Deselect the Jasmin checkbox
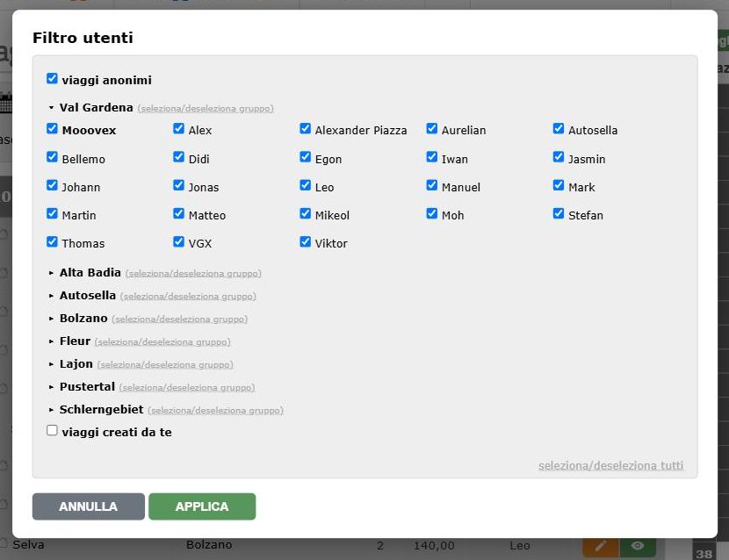The image size is (729, 560). click(559, 157)
